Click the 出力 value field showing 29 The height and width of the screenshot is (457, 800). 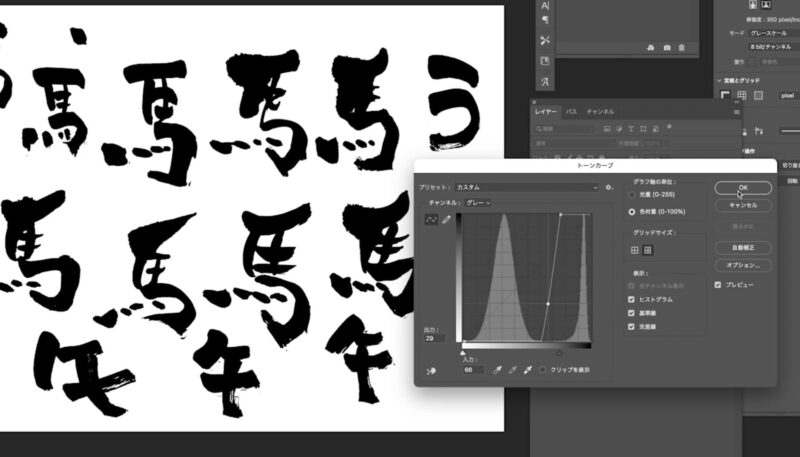pyautogui.click(x=435, y=338)
